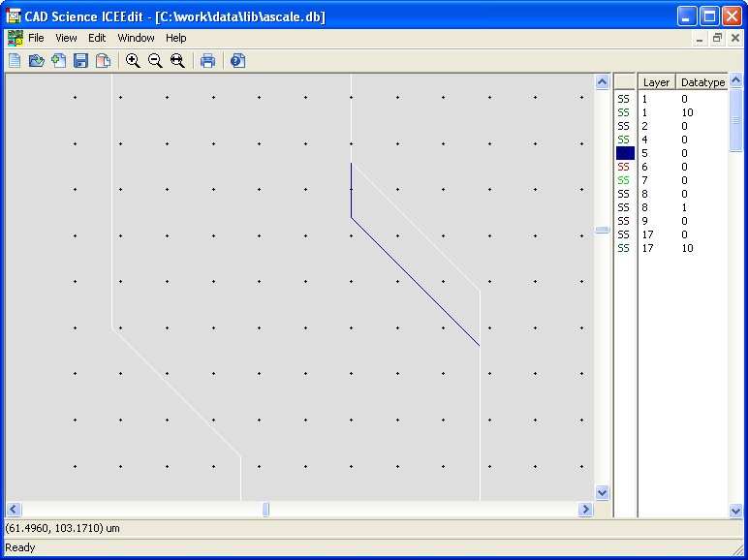Select layer number 6 in the list
Screen dimensions: 748x560
point(645,167)
